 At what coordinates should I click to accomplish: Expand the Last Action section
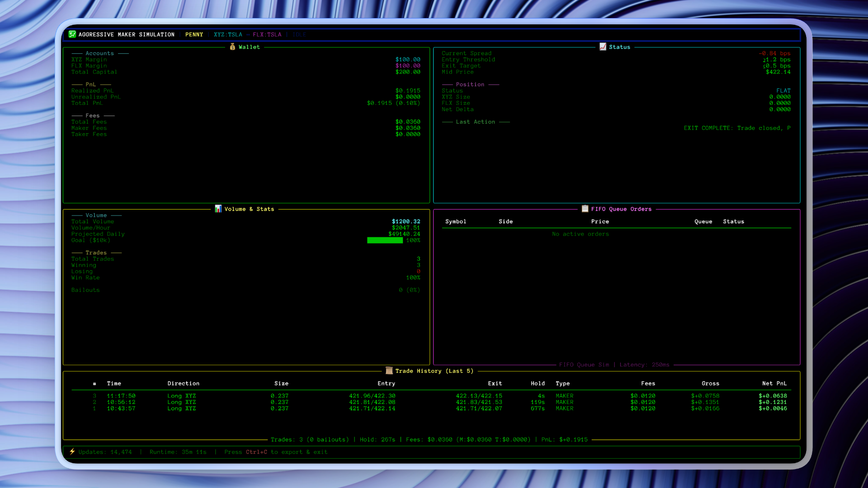[476, 122]
